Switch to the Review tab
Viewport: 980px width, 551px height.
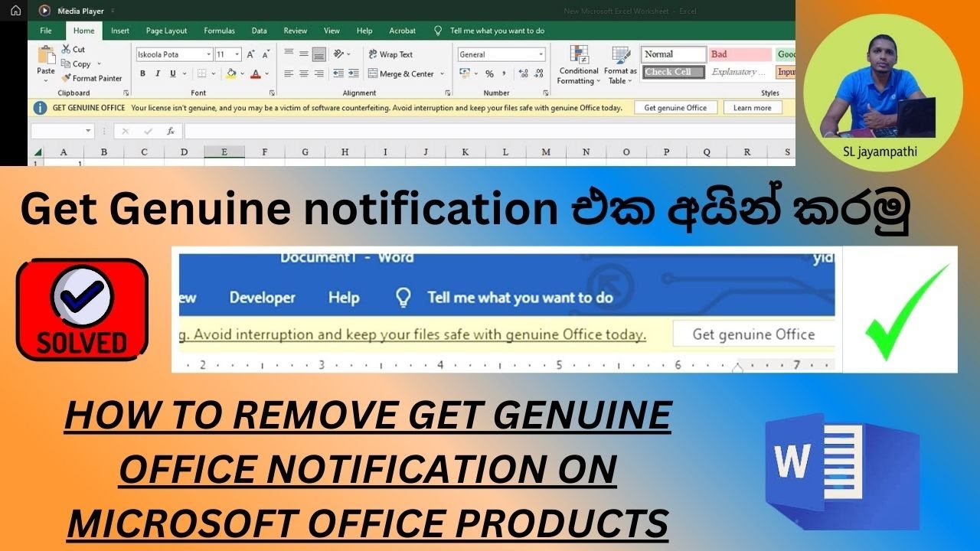(x=295, y=31)
